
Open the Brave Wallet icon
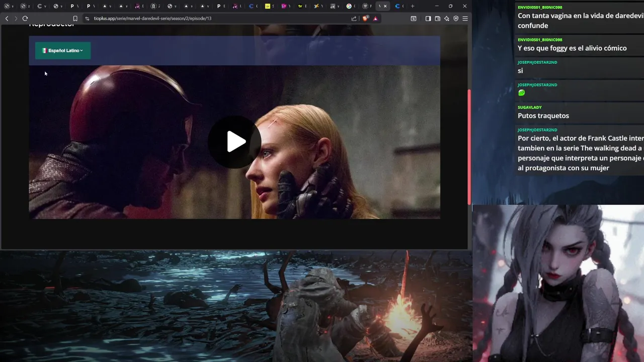point(438,19)
